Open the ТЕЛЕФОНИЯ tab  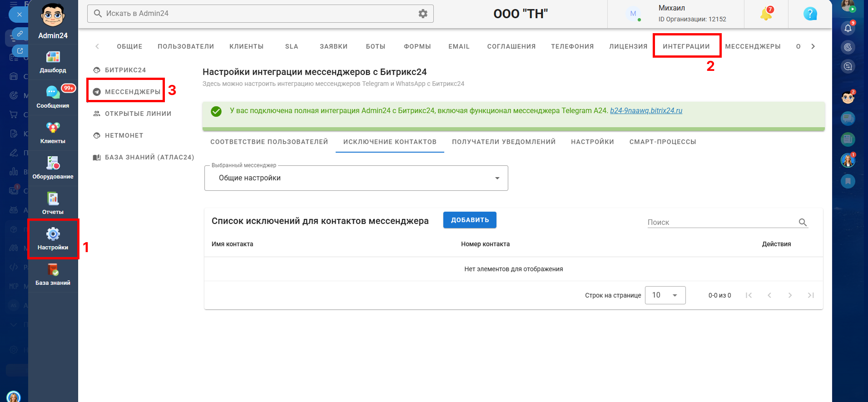(x=572, y=46)
